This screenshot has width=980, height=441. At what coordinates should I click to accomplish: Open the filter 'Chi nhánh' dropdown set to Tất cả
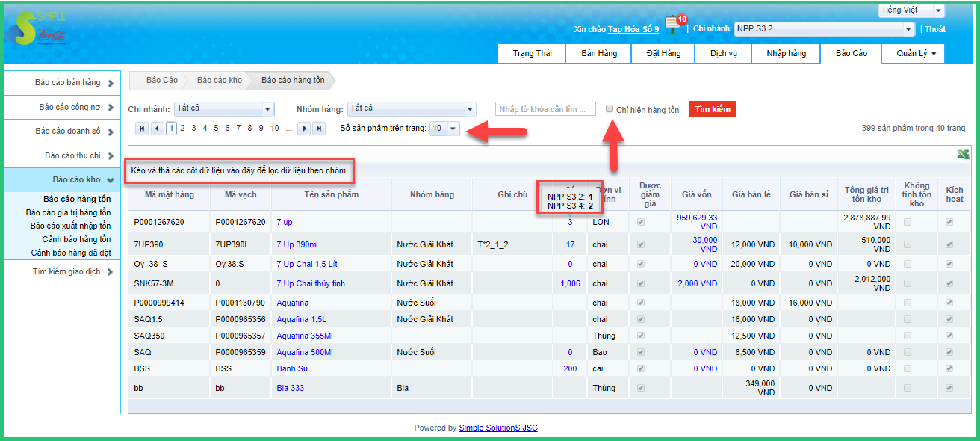coord(224,109)
